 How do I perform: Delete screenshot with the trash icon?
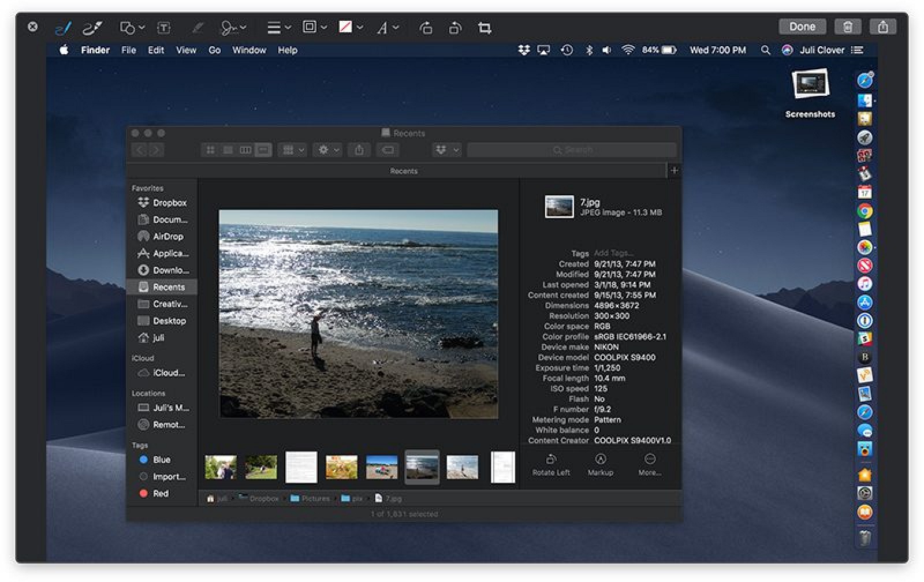tap(848, 27)
